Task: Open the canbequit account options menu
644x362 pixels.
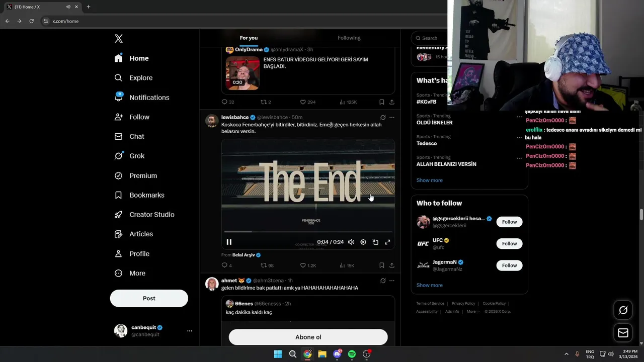Action: (190, 331)
